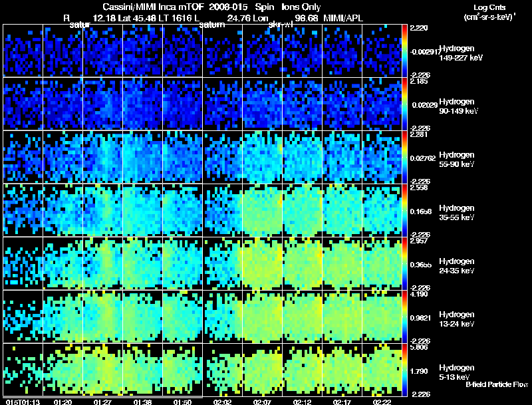Click the 'Cassini/MIMI Inca mTOF' title text

[153, 7]
